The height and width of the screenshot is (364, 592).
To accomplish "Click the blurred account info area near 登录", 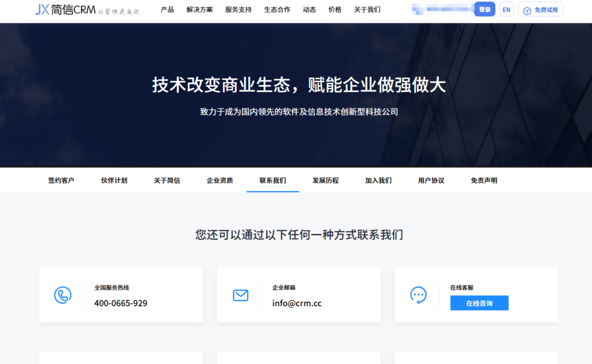I will [x=441, y=9].
